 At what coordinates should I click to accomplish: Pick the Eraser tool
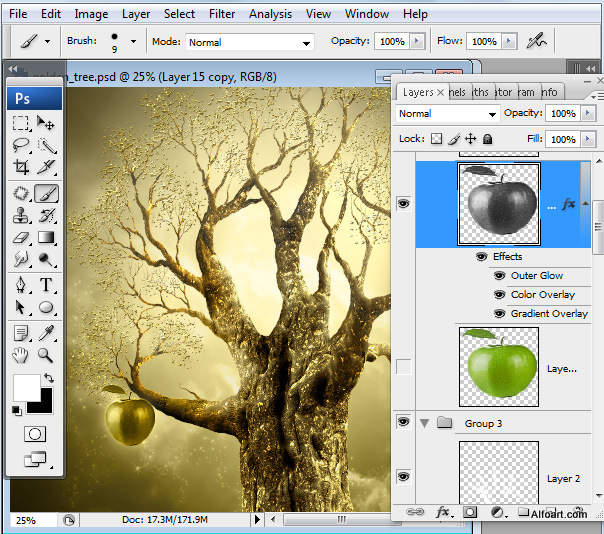coord(21,239)
